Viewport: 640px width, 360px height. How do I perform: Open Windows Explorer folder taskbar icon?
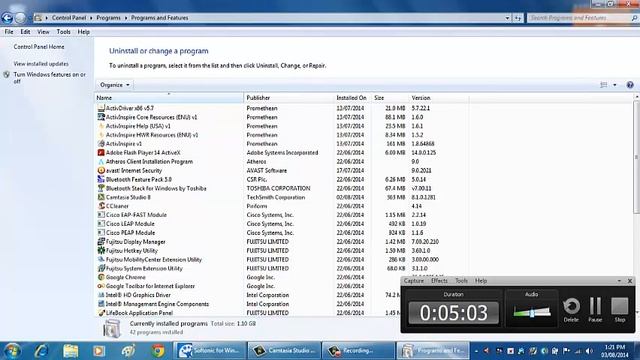pyautogui.click(x=71, y=351)
